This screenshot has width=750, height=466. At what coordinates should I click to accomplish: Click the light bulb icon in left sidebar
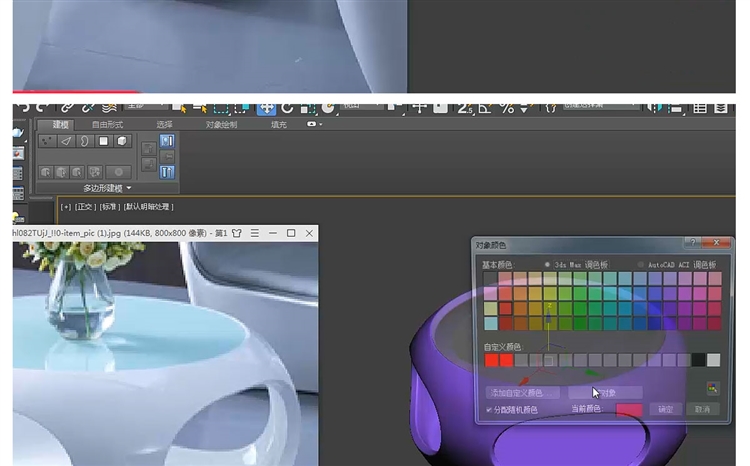point(18,218)
